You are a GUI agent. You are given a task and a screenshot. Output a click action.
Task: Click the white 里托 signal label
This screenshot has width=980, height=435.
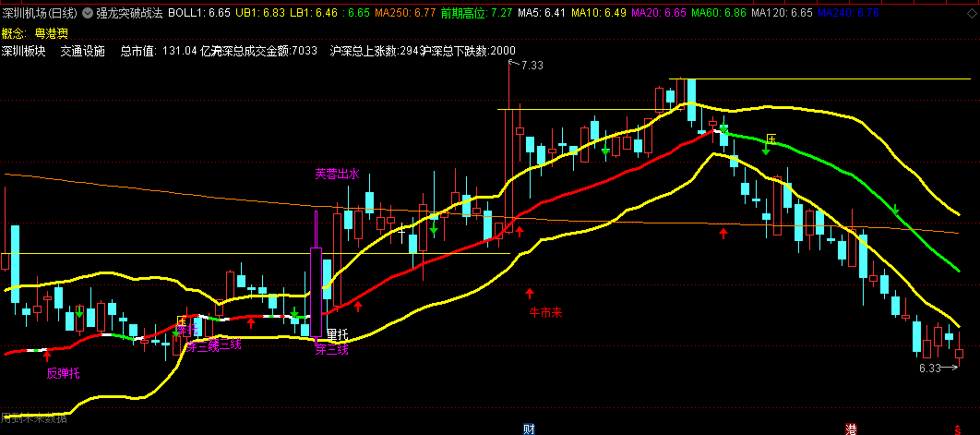(x=337, y=335)
